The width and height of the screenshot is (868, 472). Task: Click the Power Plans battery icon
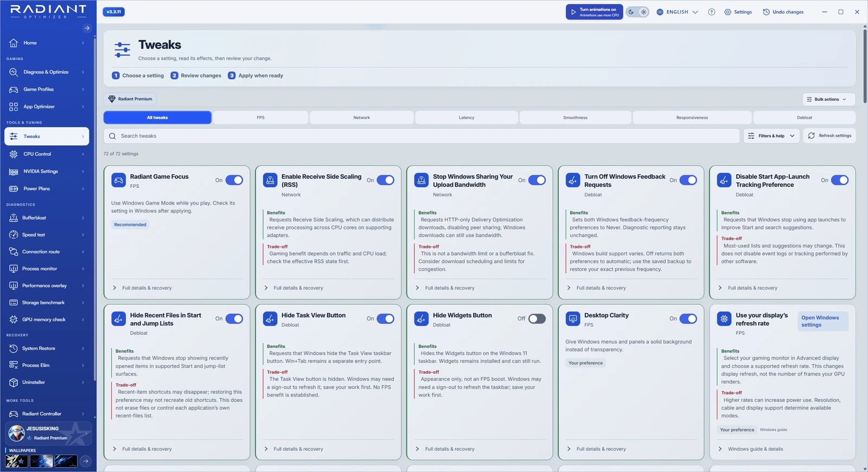[14, 189]
